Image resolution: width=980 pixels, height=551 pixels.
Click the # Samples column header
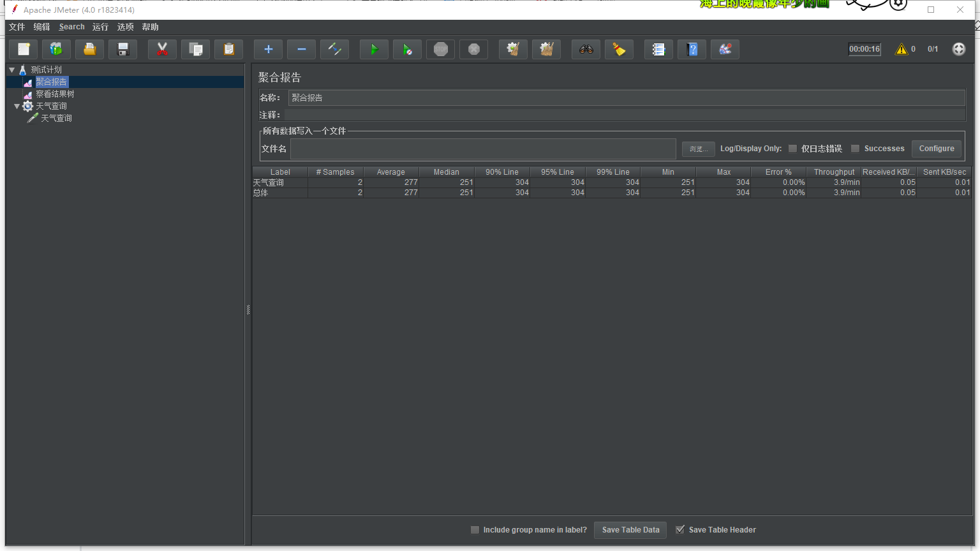(x=336, y=172)
